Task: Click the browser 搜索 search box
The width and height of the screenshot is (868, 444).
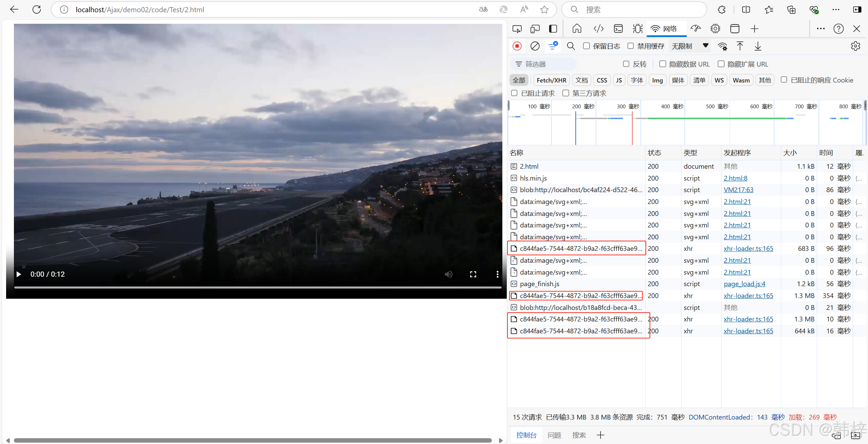Action: click(x=634, y=10)
